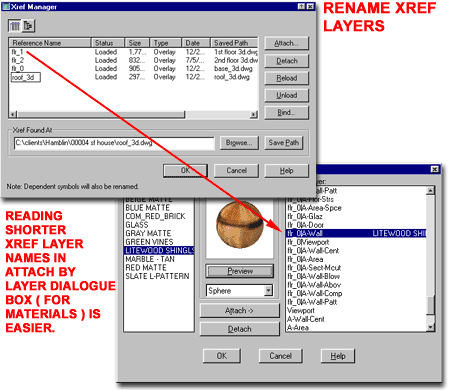Select LITEWOOD SHINGLS material
This screenshot has height=390, width=450.
pyautogui.click(x=159, y=251)
